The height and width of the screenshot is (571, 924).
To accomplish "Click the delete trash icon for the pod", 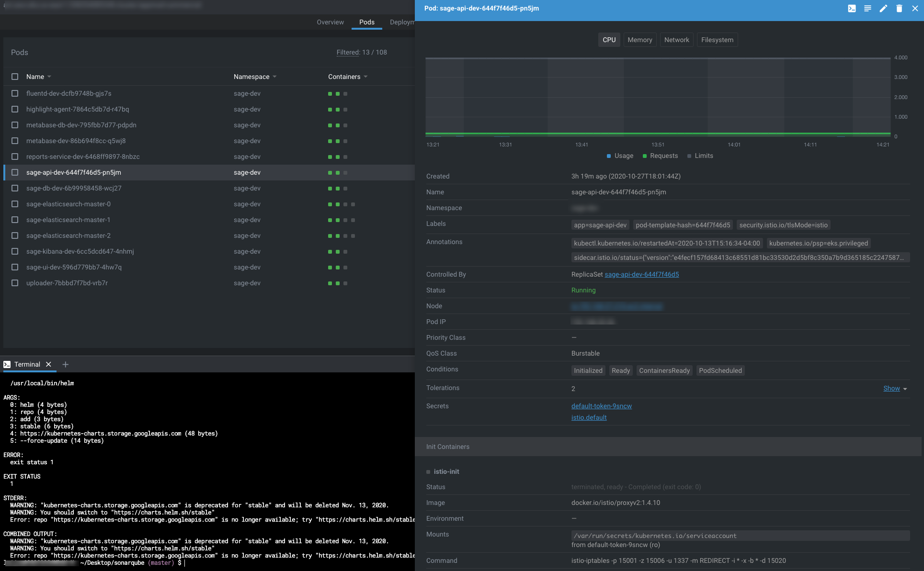I will click(x=899, y=9).
